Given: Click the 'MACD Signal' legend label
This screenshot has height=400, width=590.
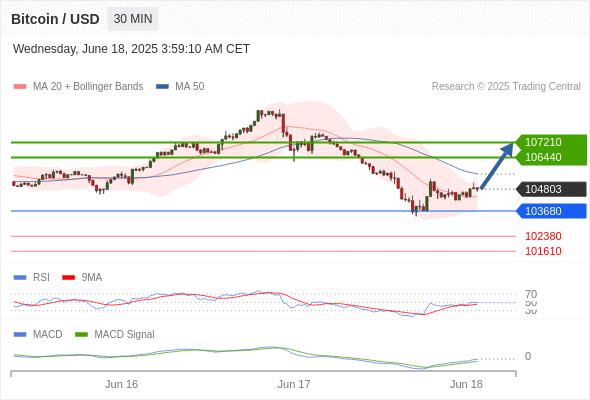Looking at the screenshot, I should pyautogui.click(x=124, y=335).
